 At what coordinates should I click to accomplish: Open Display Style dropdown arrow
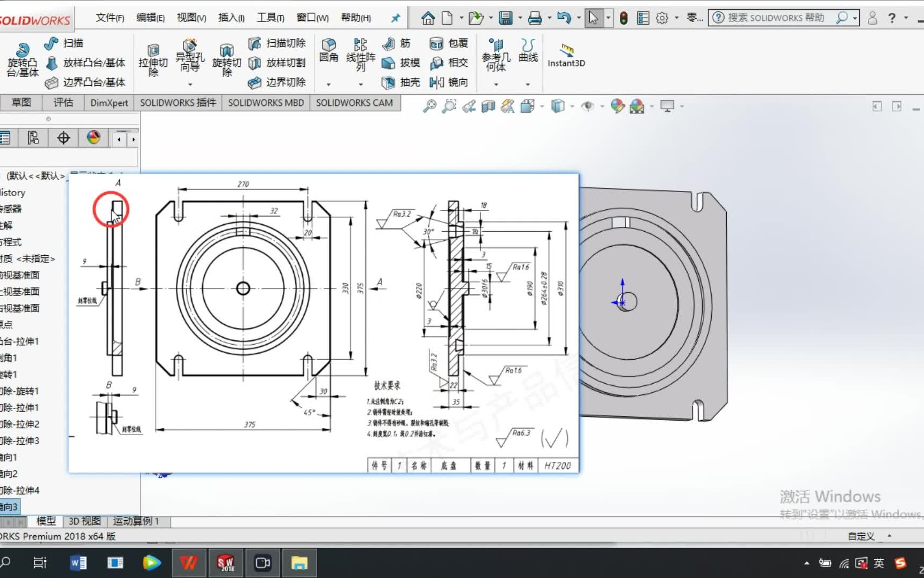[572, 107]
